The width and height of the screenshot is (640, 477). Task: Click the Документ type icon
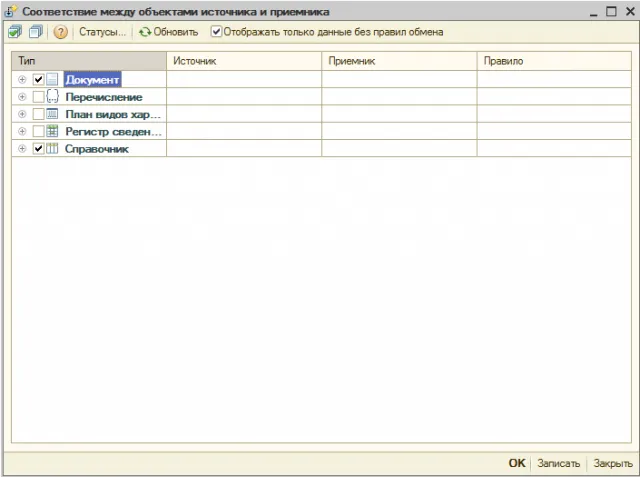(x=52, y=79)
